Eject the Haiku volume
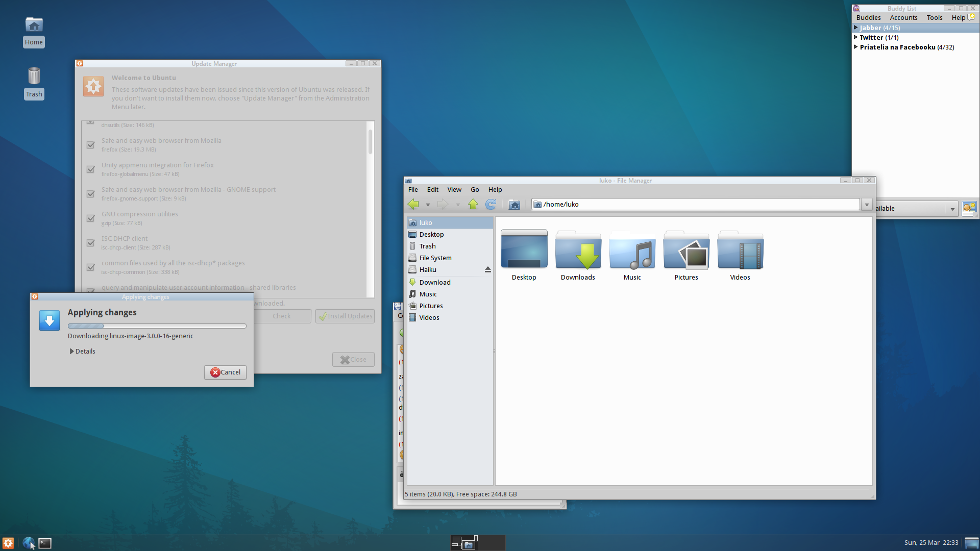This screenshot has height=551, width=980. [487, 269]
